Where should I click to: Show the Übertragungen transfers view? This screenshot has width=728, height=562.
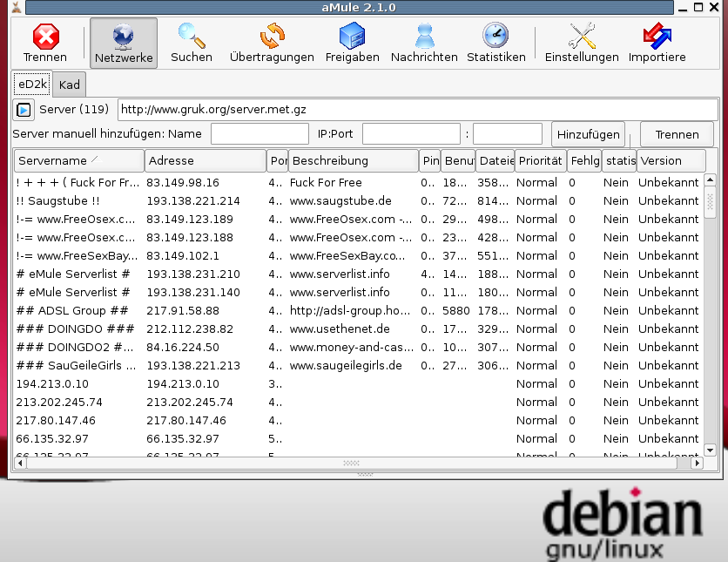pos(272,44)
